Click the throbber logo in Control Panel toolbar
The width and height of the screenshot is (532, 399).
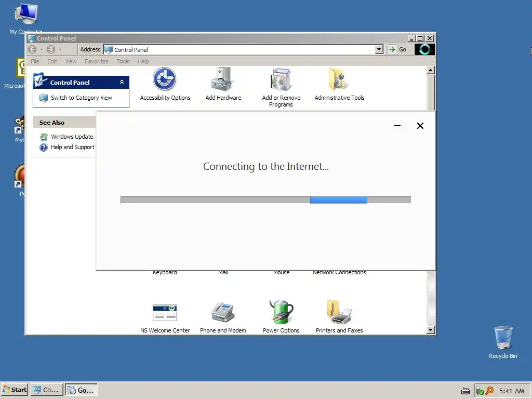(425, 49)
